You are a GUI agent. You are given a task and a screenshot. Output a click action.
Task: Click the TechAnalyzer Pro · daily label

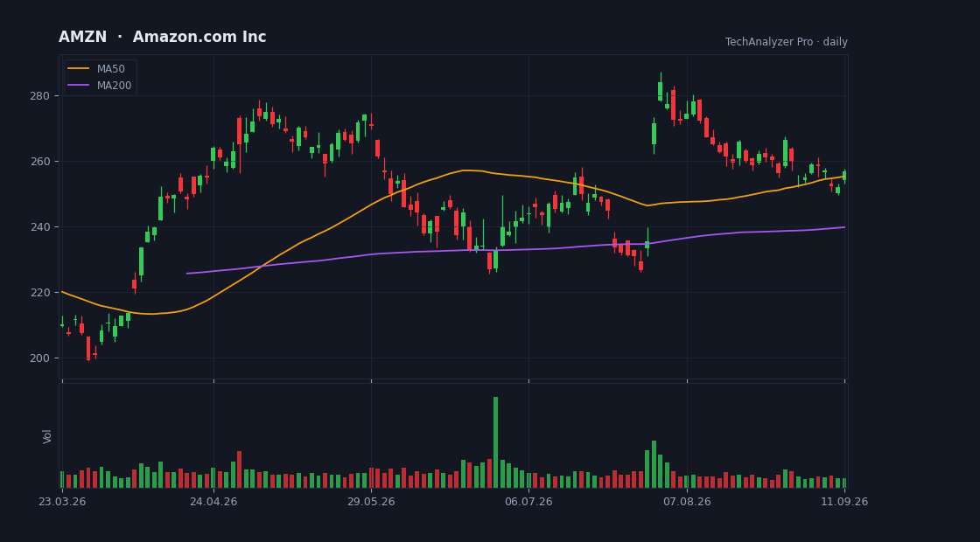[787, 42]
